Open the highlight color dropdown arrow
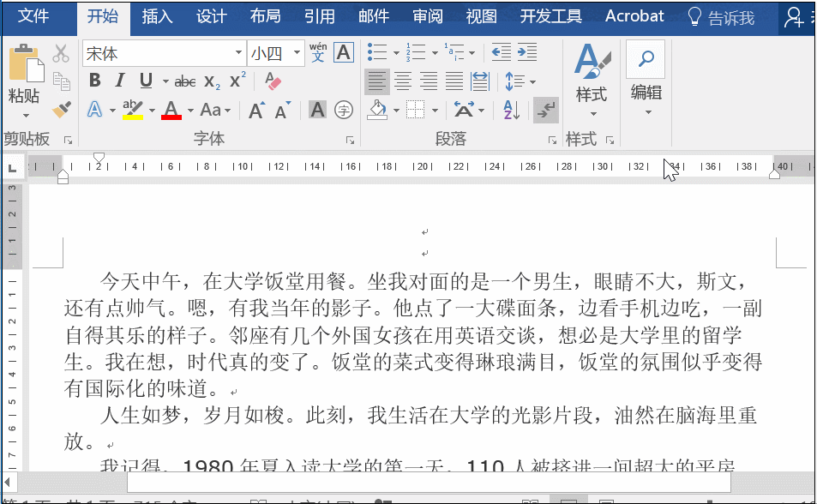 coord(152,111)
